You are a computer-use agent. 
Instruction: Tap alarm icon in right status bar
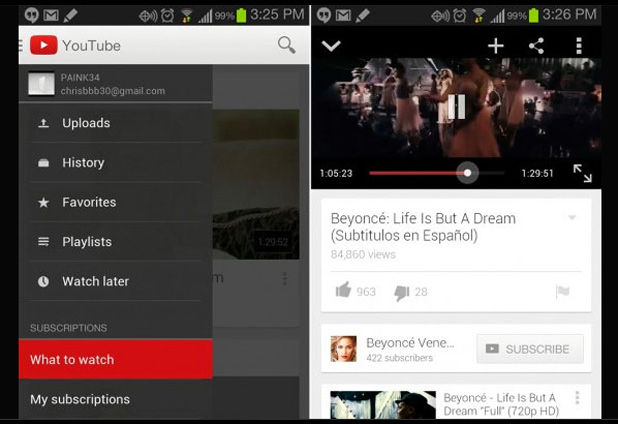coord(459,16)
